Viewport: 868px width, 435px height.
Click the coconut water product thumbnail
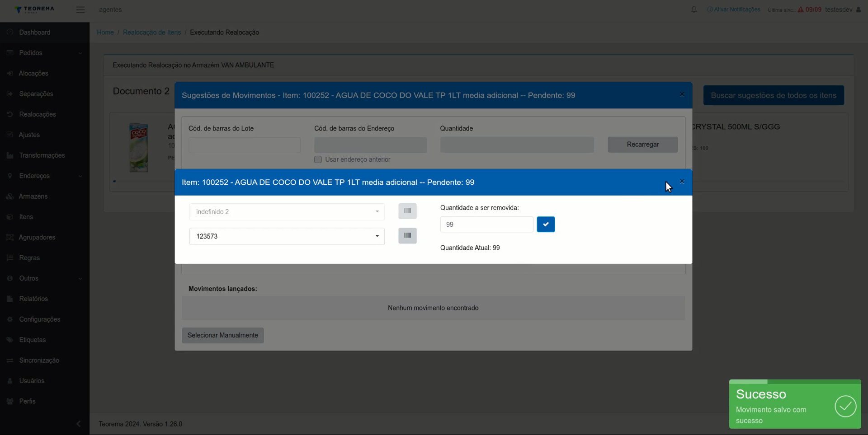(x=139, y=148)
